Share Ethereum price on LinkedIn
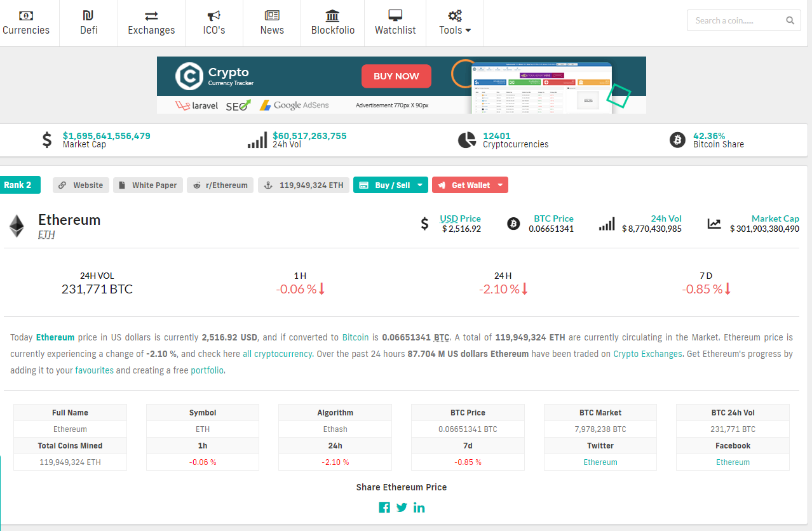The image size is (812, 531). tap(419, 507)
